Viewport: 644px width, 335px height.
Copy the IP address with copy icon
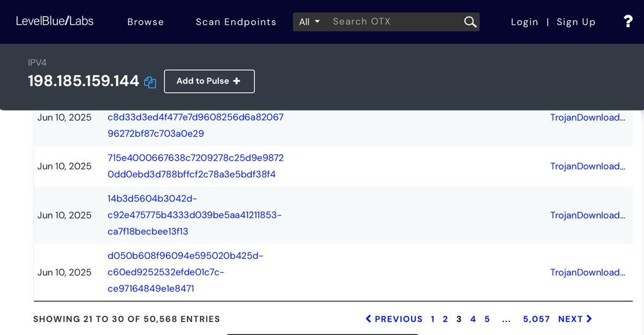pos(150,82)
